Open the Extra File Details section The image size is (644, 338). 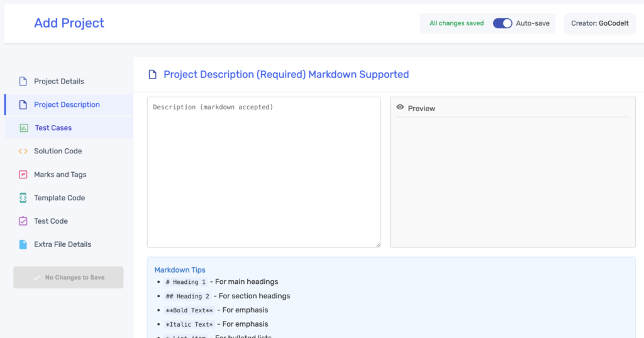(62, 244)
